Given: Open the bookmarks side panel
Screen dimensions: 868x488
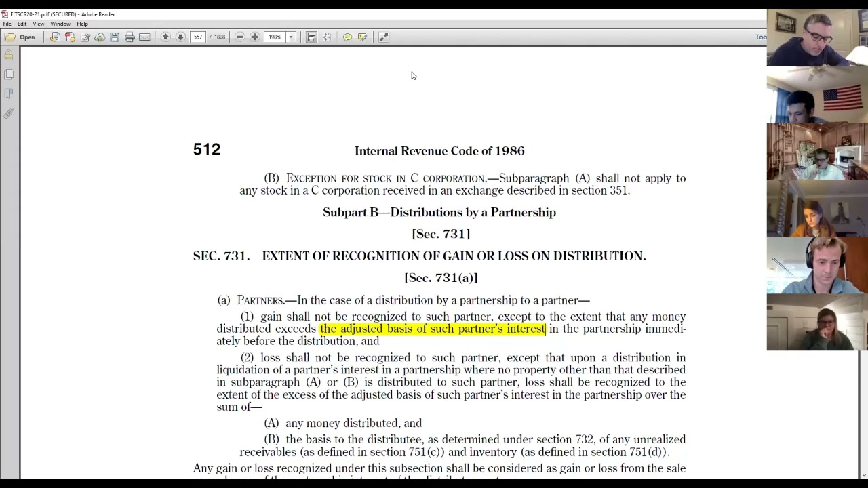Looking at the screenshot, I should (x=9, y=94).
